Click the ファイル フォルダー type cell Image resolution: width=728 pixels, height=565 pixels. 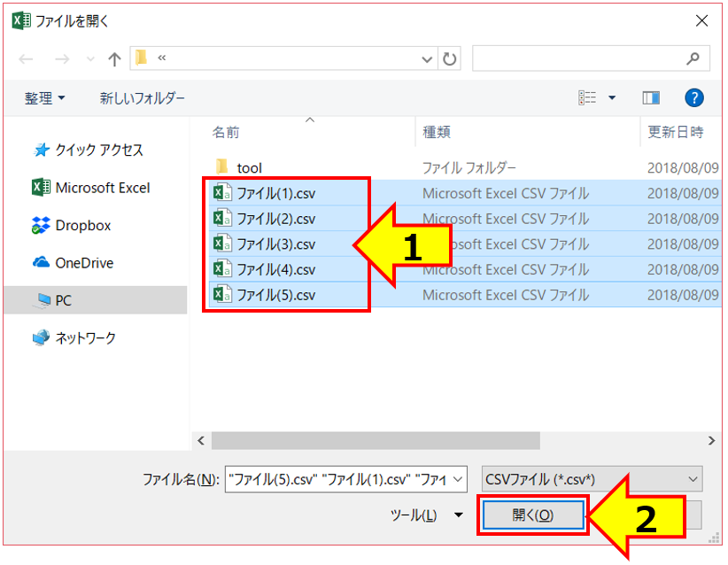point(469,168)
